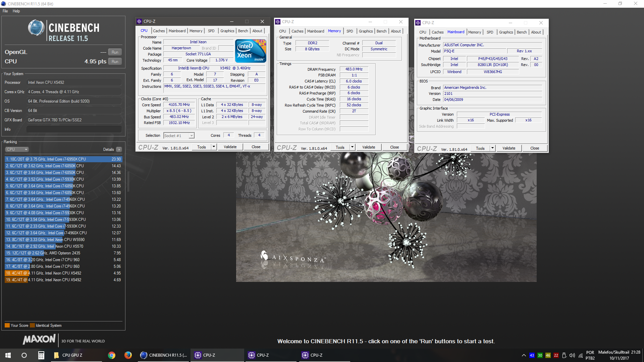Click the safely remove hardware tray icon
This screenshot has width=644, height=362.
pos(564,355)
